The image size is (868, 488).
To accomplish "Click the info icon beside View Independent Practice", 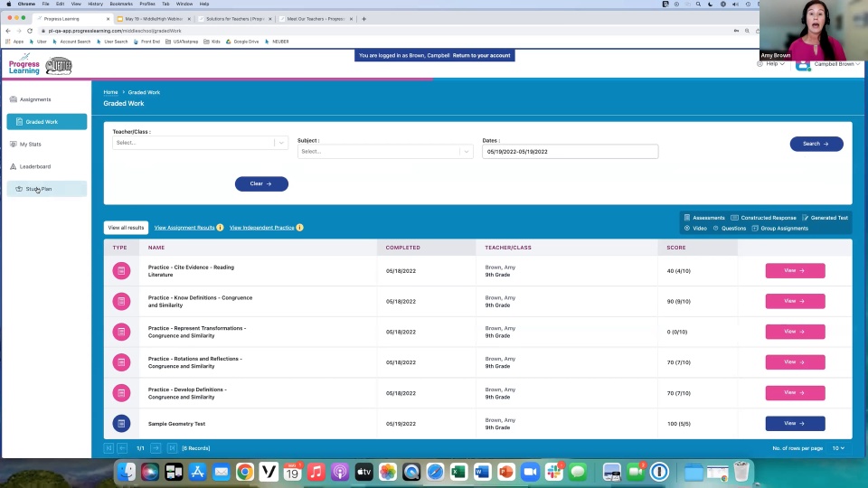I will click(299, 228).
